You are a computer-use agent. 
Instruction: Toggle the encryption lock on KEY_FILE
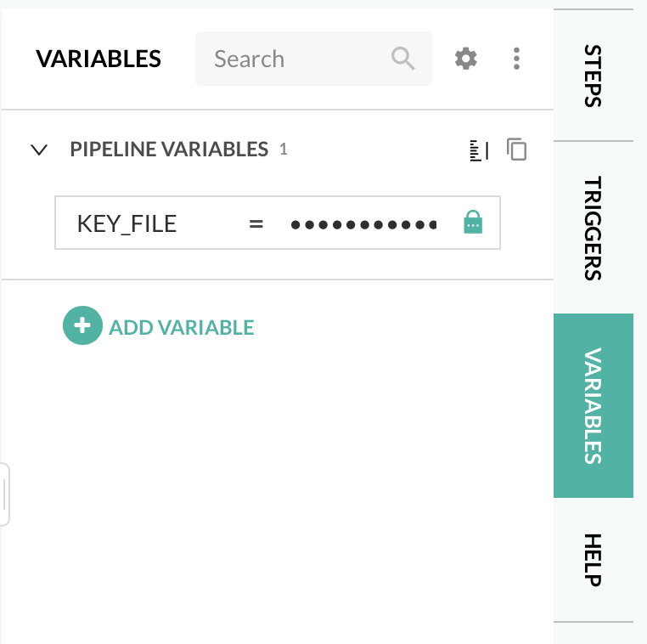point(473,223)
